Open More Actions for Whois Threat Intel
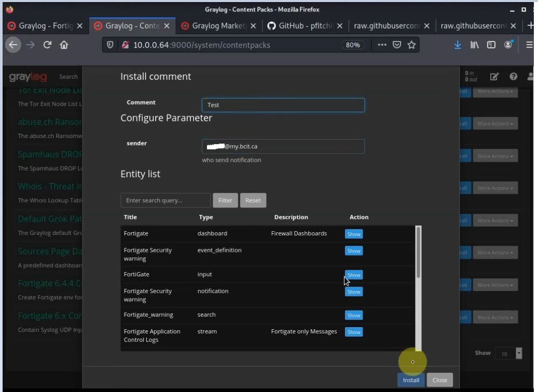The width and height of the screenshot is (538, 392). click(x=495, y=188)
